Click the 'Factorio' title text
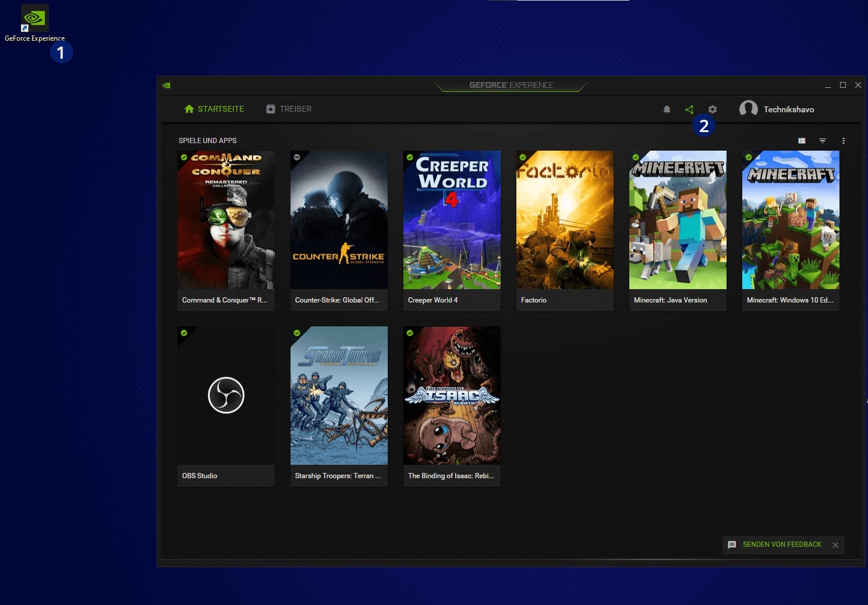Image resolution: width=868 pixels, height=605 pixels. point(533,300)
